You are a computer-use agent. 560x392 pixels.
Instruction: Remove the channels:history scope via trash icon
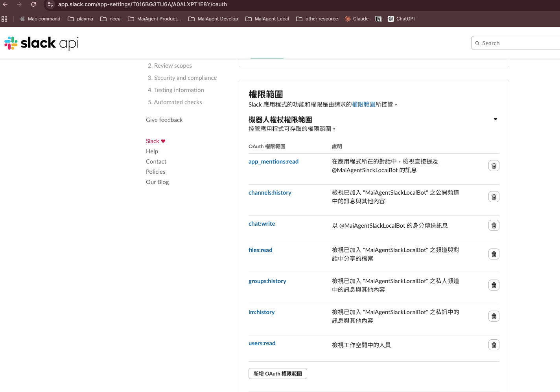pyautogui.click(x=494, y=197)
